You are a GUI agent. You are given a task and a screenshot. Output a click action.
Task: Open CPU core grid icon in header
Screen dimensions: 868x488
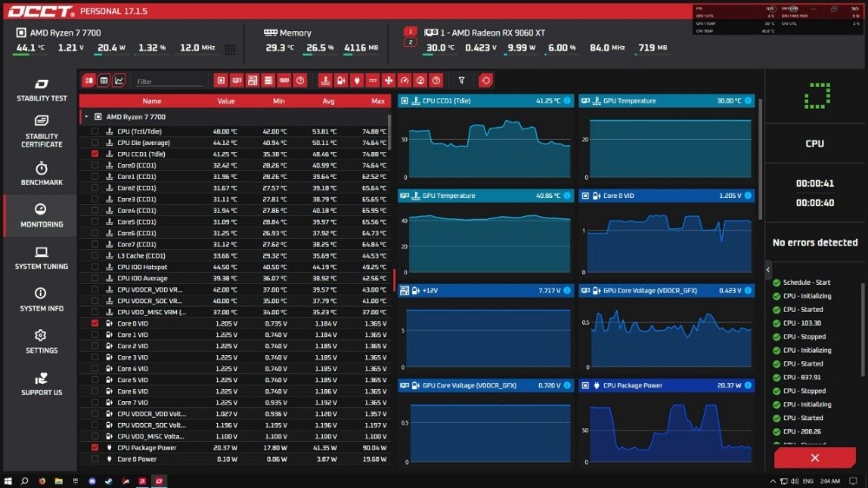[230, 49]
